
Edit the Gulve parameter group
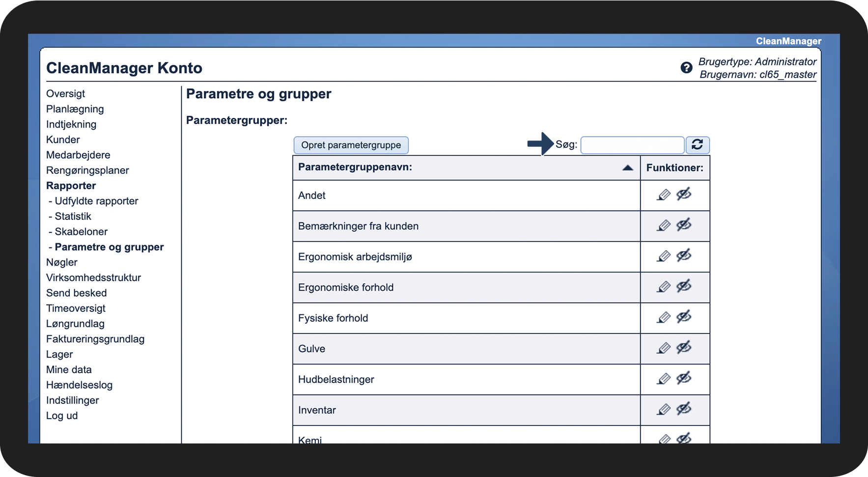coord(663,348)
